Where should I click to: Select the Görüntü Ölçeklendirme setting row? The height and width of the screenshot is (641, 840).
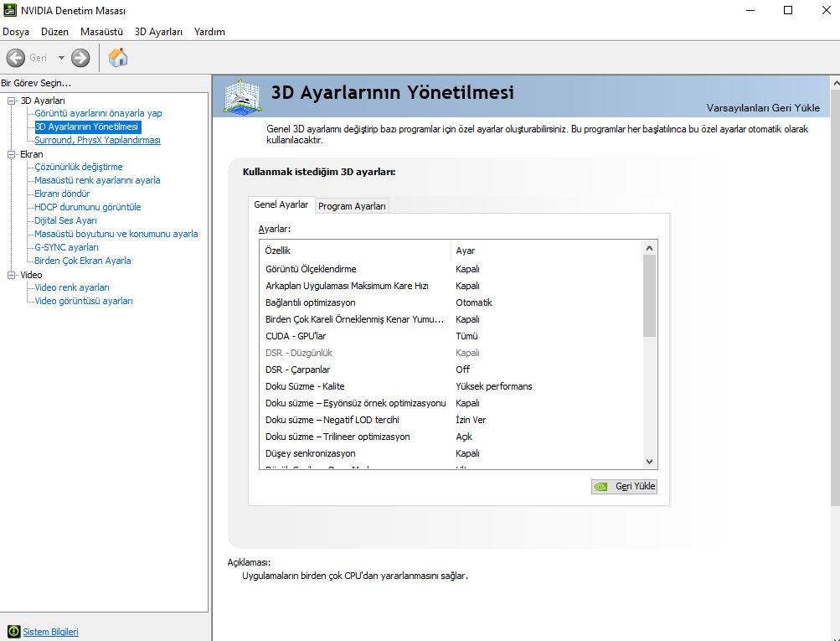[450, 269]
